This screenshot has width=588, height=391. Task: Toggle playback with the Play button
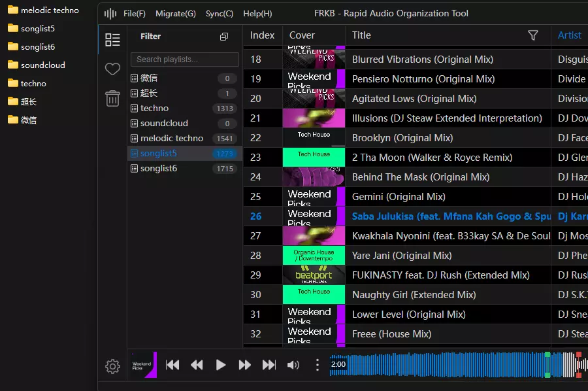click(221, 365)
